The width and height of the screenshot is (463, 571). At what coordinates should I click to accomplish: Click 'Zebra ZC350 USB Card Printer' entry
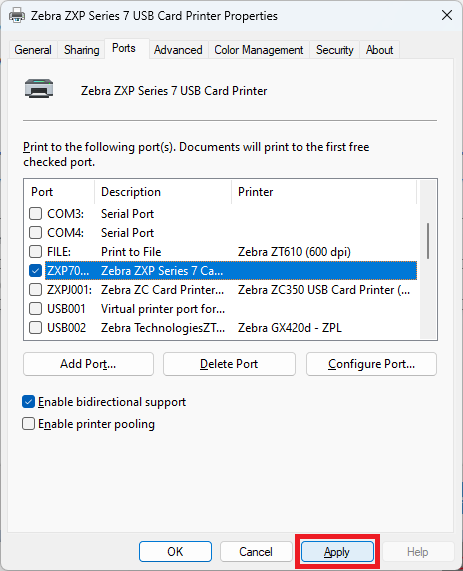[324, 290]
